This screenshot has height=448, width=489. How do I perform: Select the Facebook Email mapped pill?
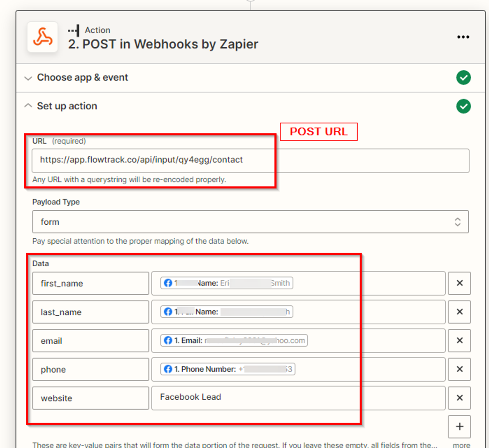point(234,340)
